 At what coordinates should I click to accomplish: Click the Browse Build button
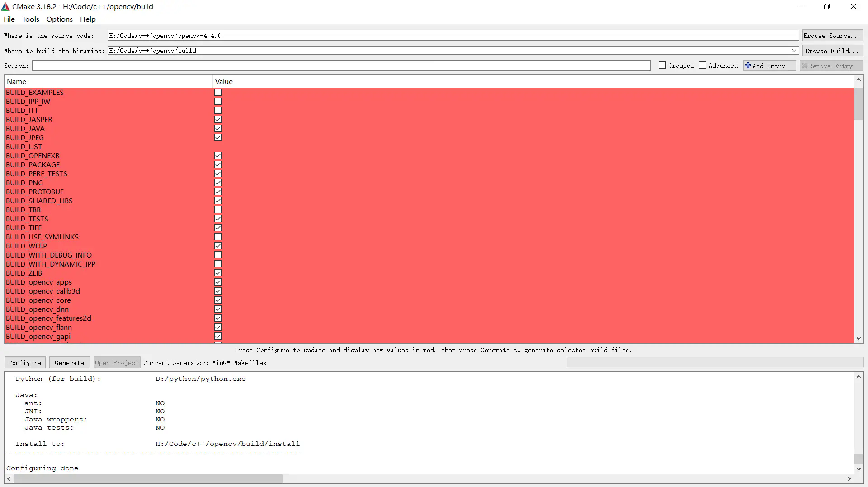(832, 51)
